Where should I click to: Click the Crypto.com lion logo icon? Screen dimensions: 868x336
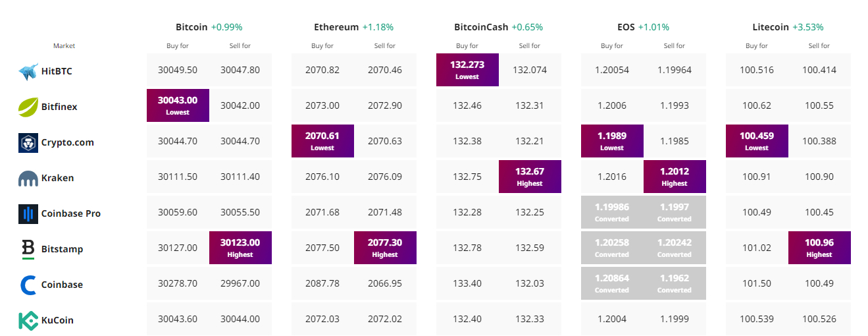(x=28, y=142)
